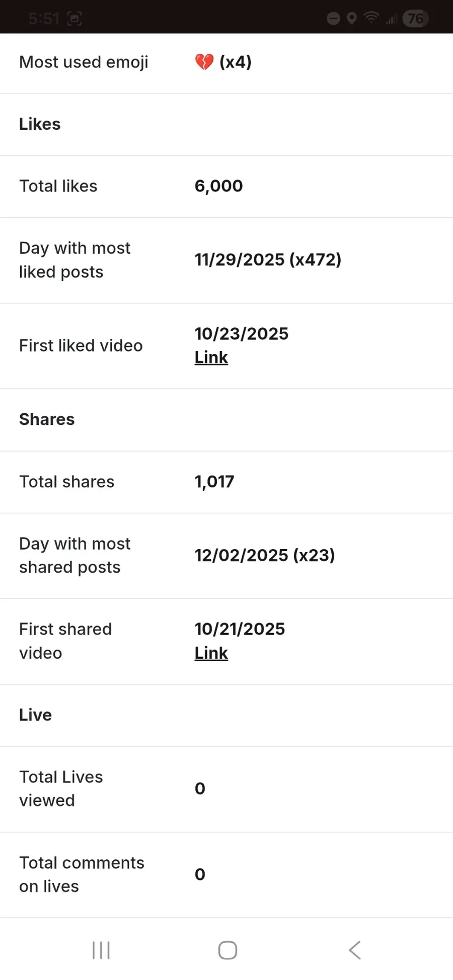Tap the status bar clock
453x980 pixels.
[x=44, y=19]
